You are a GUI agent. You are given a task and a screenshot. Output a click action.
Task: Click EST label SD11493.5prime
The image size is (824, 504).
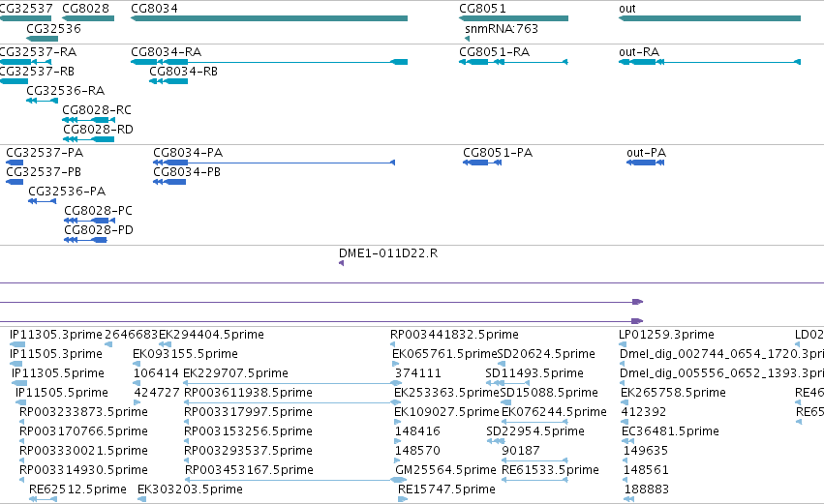[534, 373]
